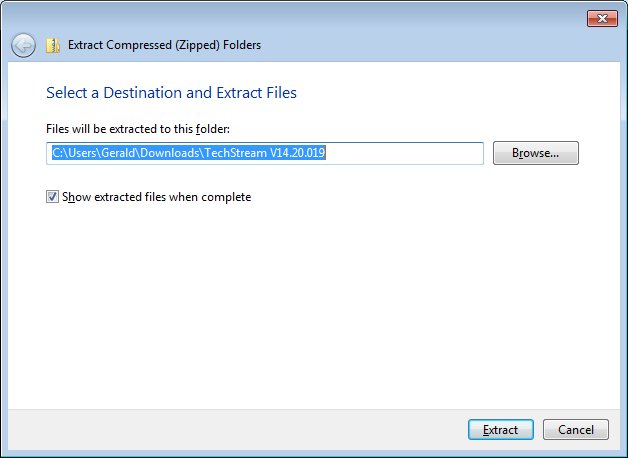Start extraction with the Extract button
Screen dimensions: 628x458
point(501,430)
